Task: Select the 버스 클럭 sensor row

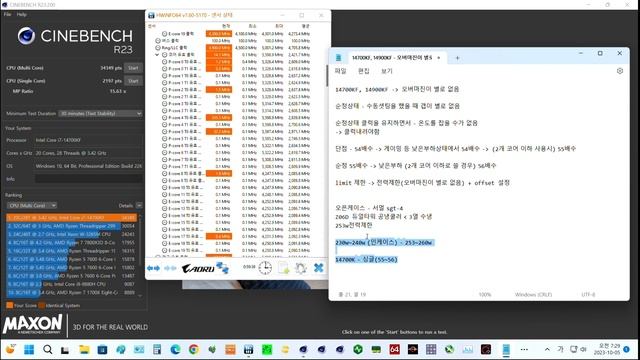Action: pyautogui.click(x=233, y=41)
